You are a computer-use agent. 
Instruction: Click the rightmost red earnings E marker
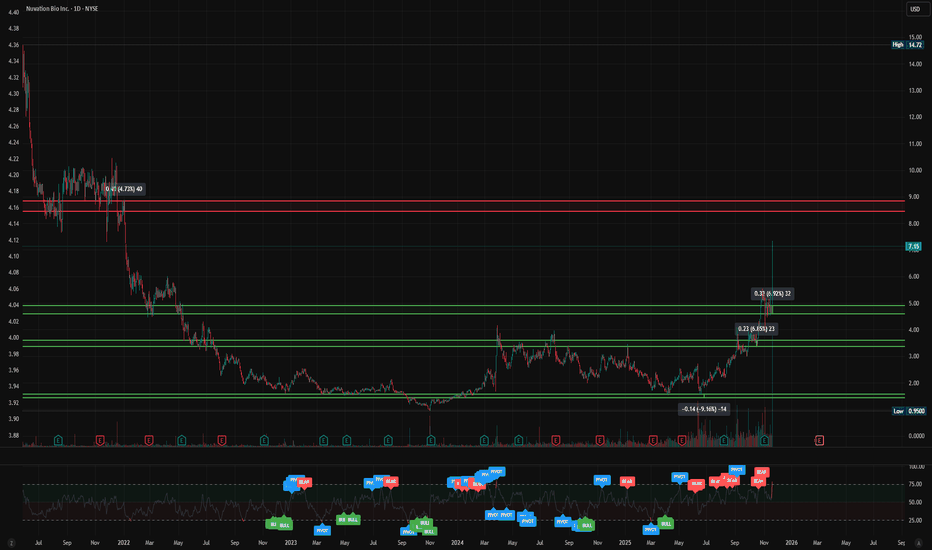tap(819, 440)
